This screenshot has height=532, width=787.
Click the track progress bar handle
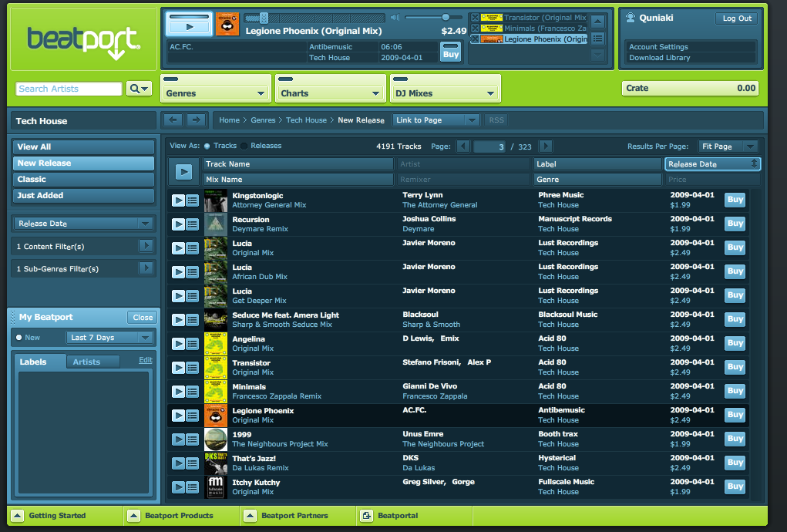(264, 18)
